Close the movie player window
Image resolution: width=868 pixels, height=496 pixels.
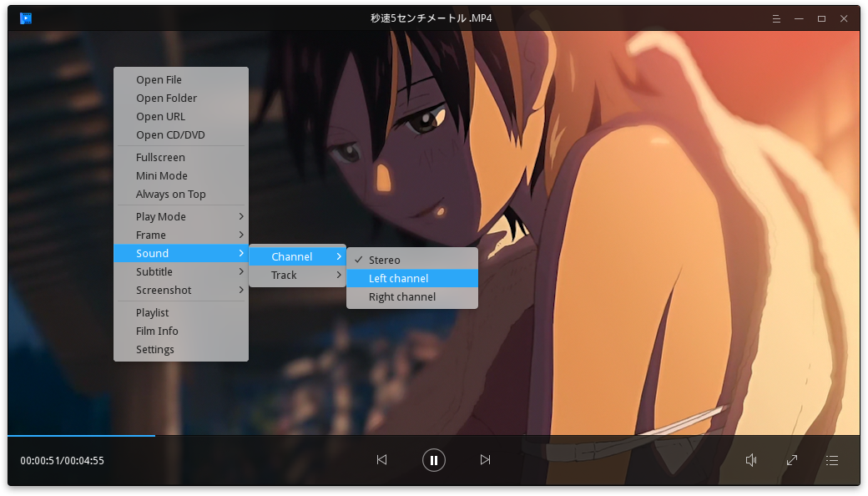pos(844,19)
